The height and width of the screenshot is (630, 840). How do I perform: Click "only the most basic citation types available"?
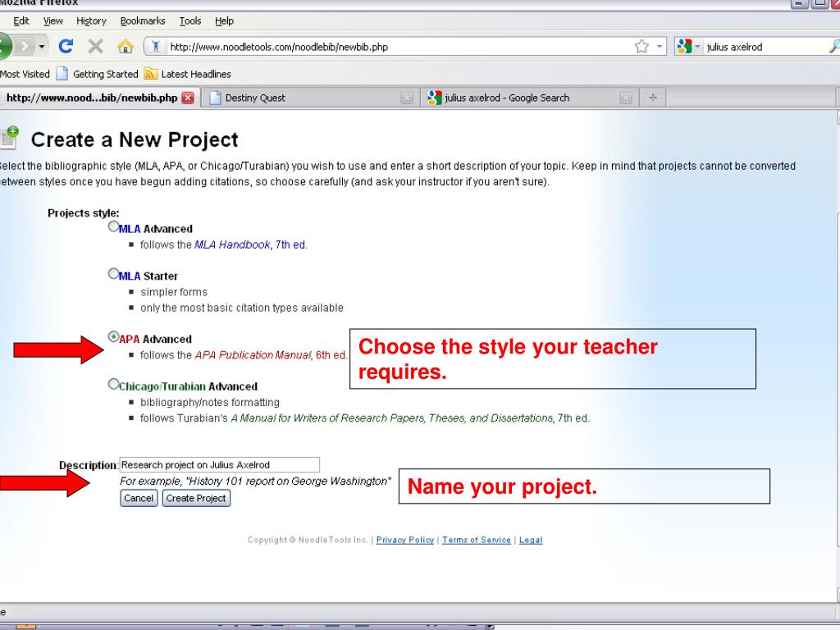pos(242,308)
